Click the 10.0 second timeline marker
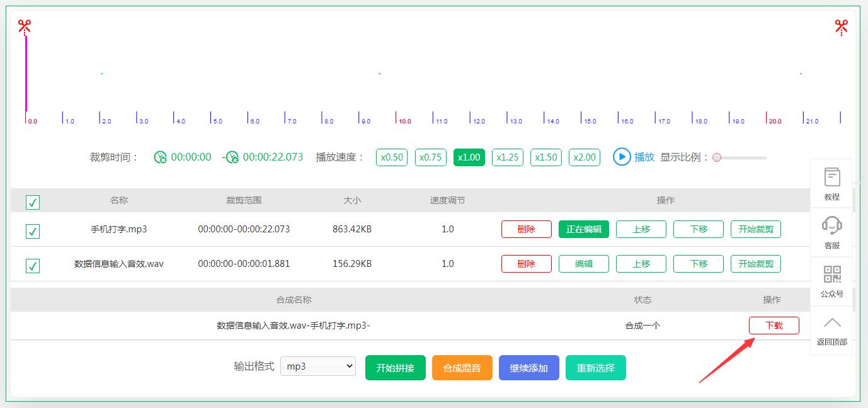The image size is (868, 408). pyautogui.click(x=397, y=118)
